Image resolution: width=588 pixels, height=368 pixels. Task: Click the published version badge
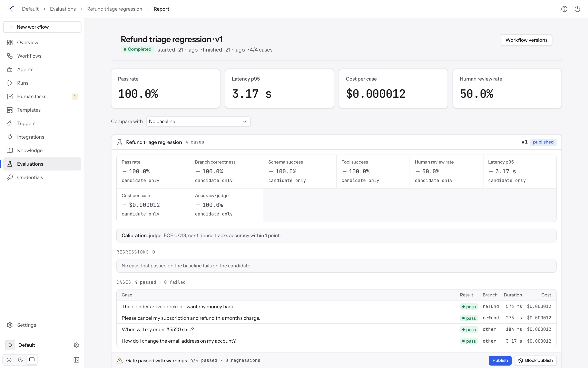(x=543, y=142)
